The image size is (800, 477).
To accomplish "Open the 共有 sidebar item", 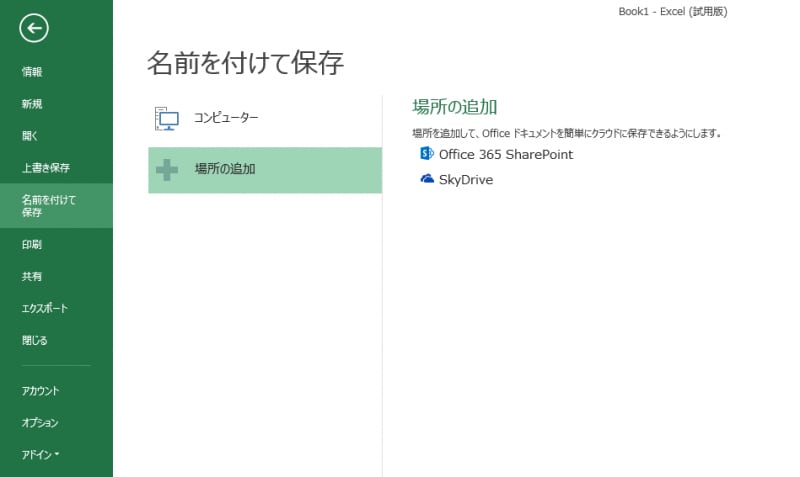I will [x=32, y=277].
